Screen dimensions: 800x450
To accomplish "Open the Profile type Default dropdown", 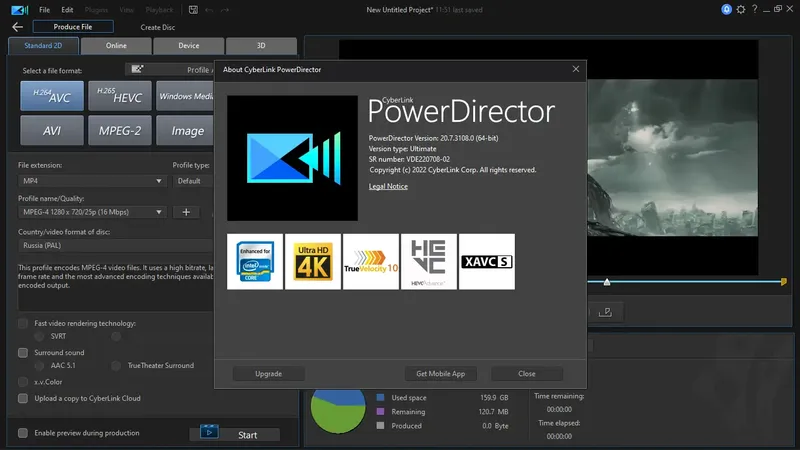I will (193, 181).
